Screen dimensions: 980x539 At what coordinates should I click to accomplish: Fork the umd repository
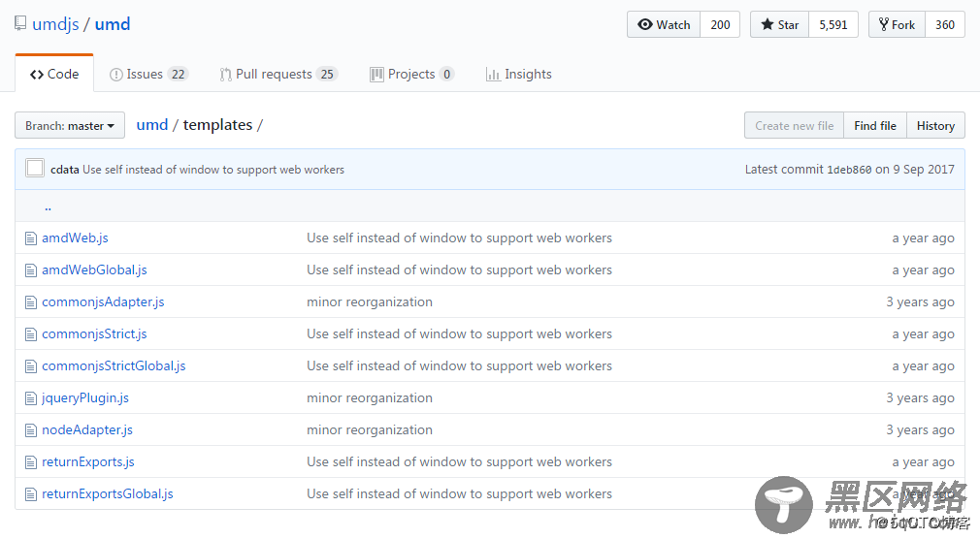pos(897,24)
